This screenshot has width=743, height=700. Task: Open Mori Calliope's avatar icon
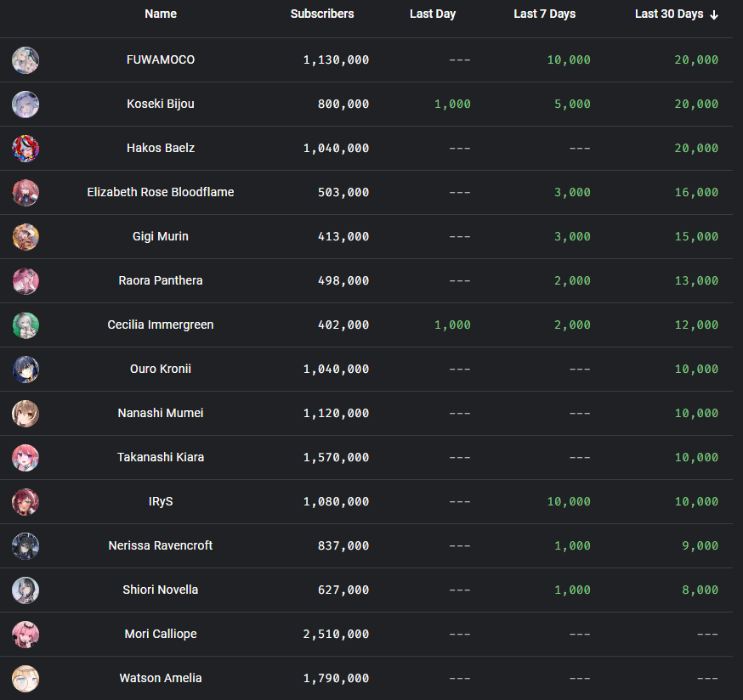pos(26,635)
